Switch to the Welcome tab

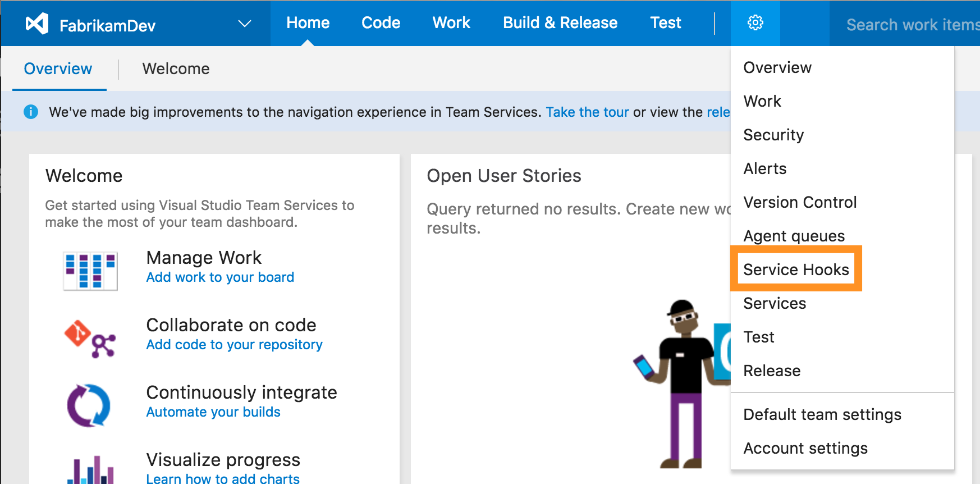coord(176,69)
